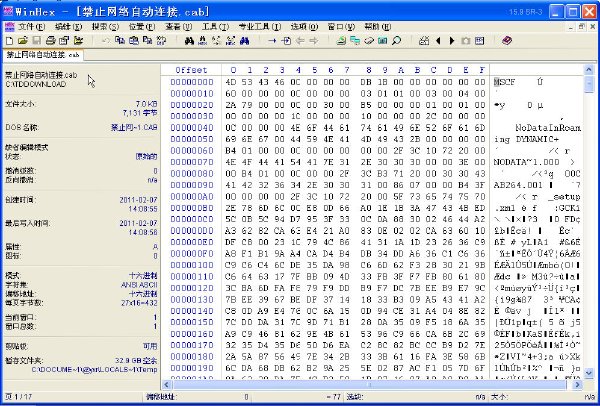Open the 文件(F) menu
The image size is (600, 406).
click(x=32, y=27)
